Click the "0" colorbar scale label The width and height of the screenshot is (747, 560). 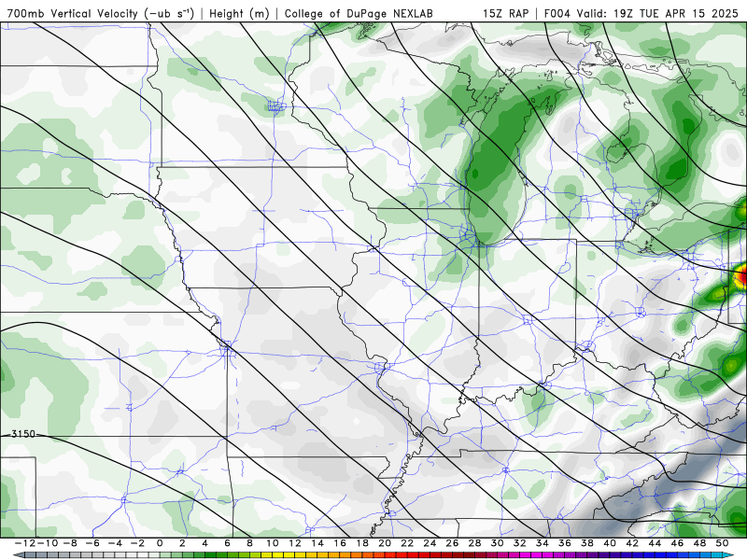[160, 543]
